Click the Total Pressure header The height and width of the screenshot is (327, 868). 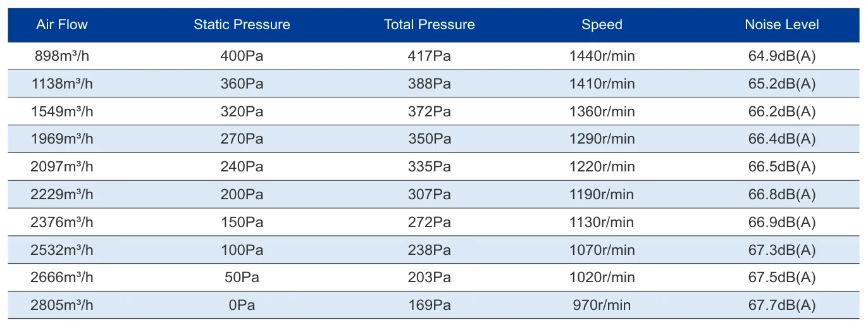click(430, 25)
